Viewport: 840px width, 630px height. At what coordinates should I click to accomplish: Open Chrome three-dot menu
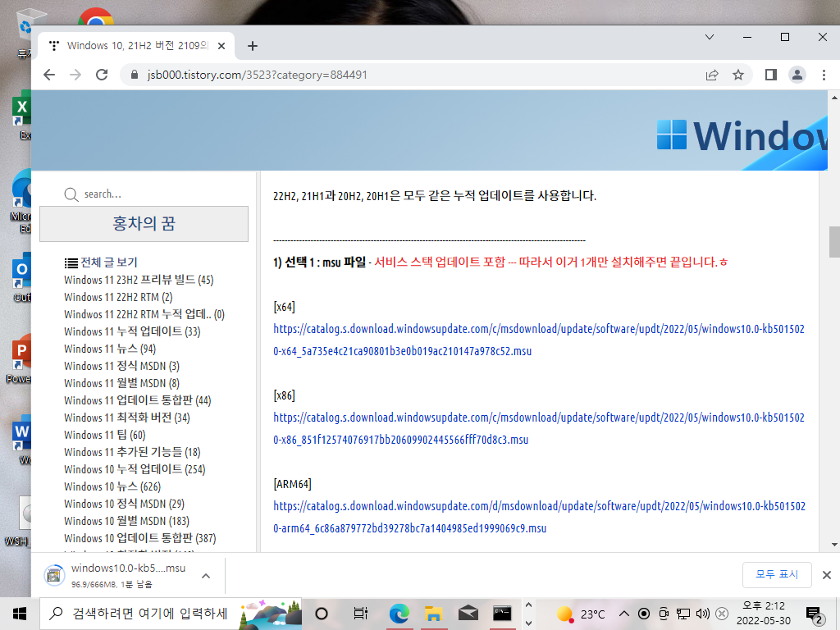tap(824, 75)
